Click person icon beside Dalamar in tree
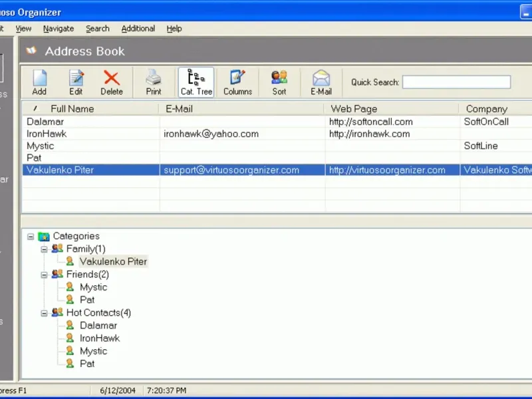The height and width of the screenshot is (399, 532). tap(70, 325)
